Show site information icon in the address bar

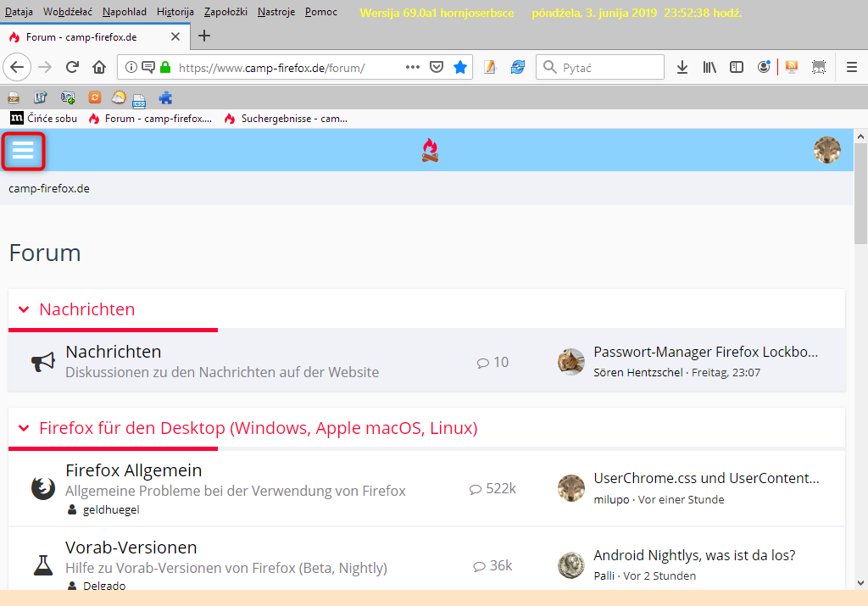point(131,68)
